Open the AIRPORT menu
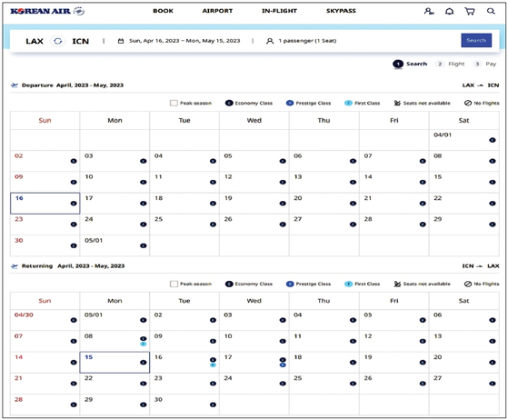Viewport: 508px width, 420px height. click(217, 11)
